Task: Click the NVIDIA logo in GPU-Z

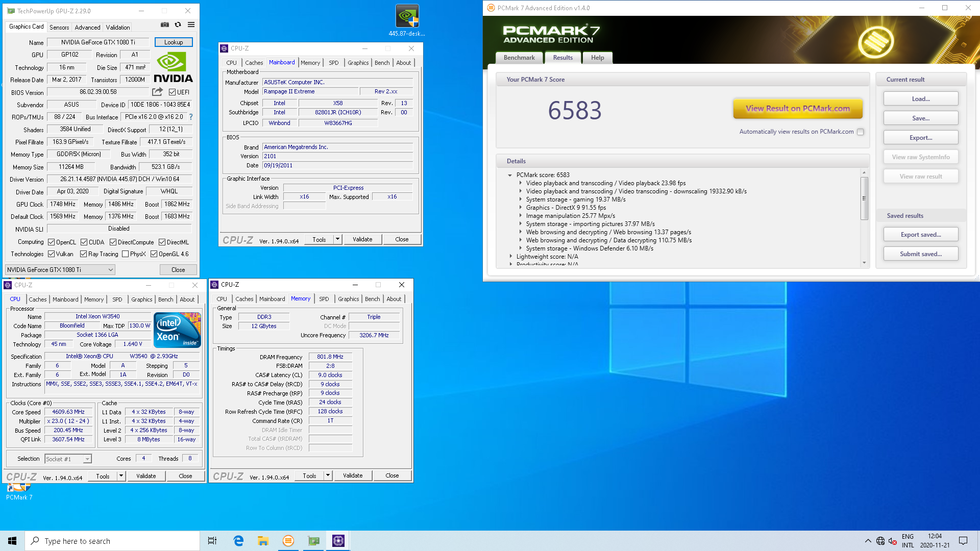Action: click(173, 67)
